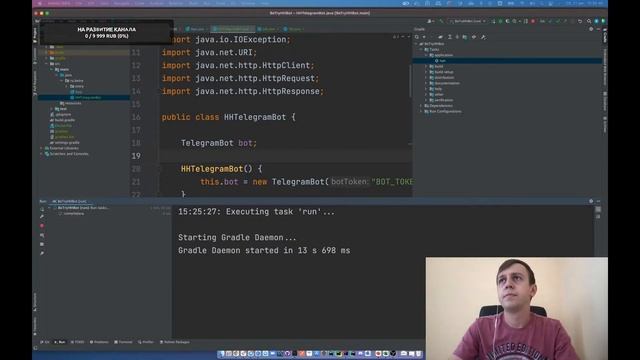Reload all Gradle projects icon
The image size is (640, 360).
pos(417,37)
